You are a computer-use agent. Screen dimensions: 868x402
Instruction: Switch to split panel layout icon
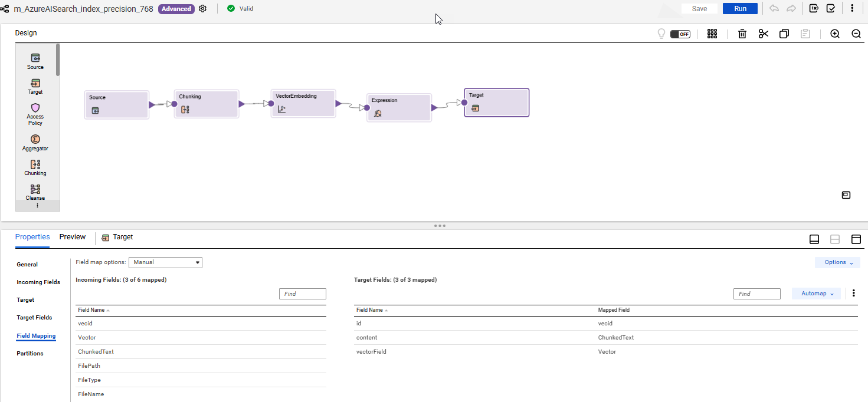tap(835, 239)
